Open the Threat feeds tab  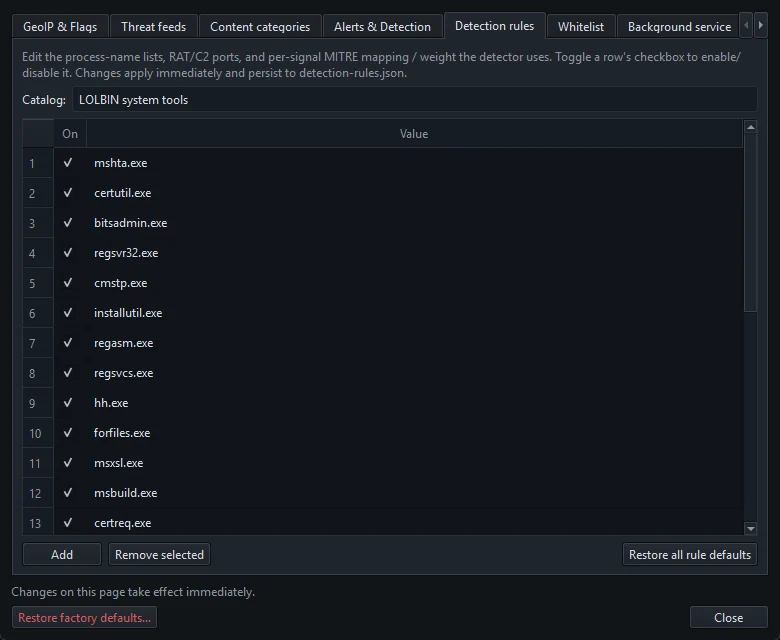coord(153,26)
